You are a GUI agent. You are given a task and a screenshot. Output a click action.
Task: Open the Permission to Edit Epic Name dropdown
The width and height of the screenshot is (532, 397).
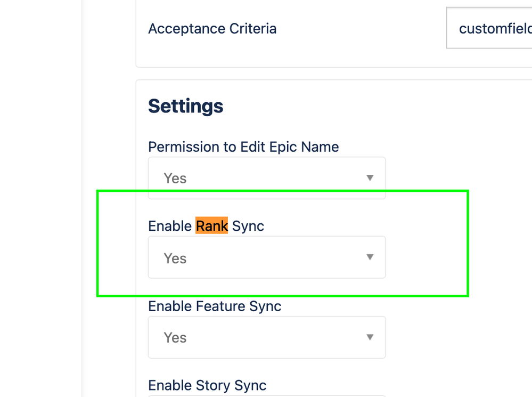click(266, 178)
